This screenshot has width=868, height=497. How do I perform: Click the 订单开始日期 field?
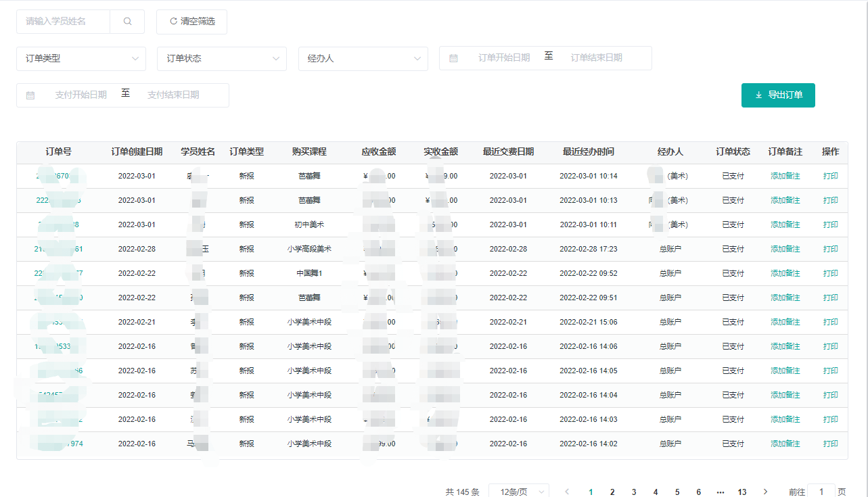click(504, 58)
